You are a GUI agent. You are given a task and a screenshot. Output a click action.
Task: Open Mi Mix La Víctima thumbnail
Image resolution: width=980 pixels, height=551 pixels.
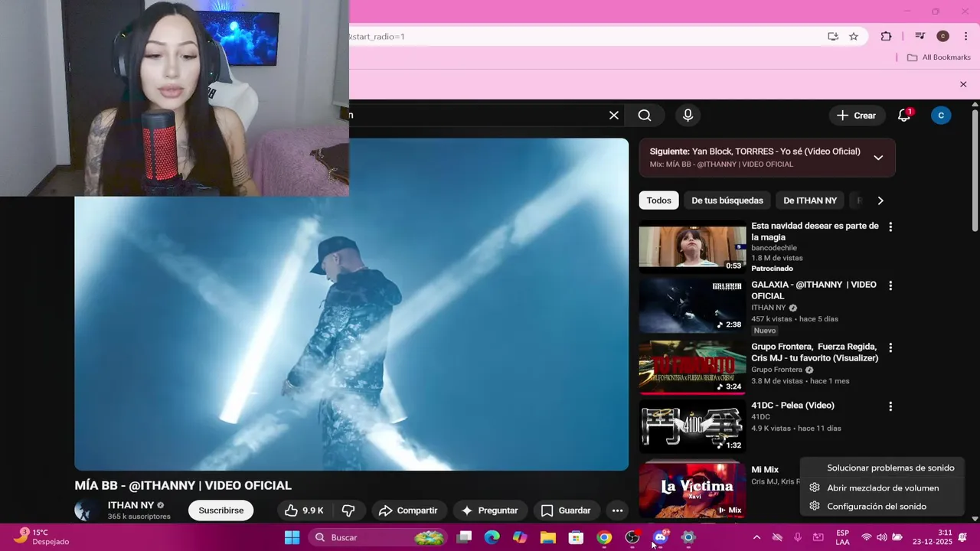(x=692, y=490)
